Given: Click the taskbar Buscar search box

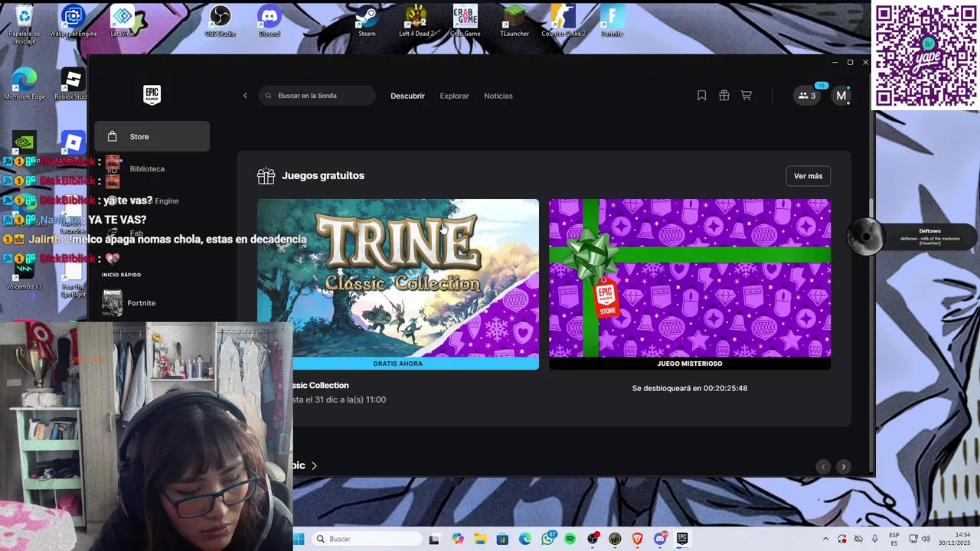Looking at the screenshot, I should click(x=368, y=539).
